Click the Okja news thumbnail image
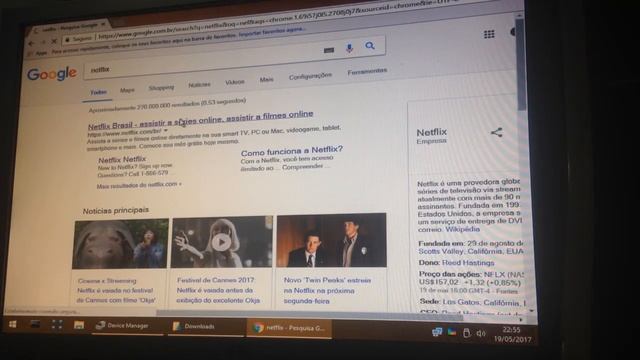Image resolution: width=640 pixels, height=360 pixels. [x=120, y=244]
